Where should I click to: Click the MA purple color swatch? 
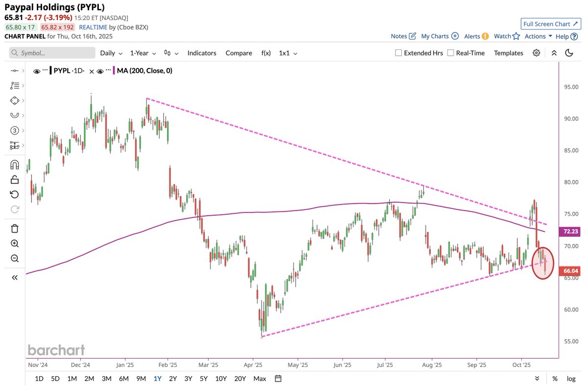click(114, 71)
